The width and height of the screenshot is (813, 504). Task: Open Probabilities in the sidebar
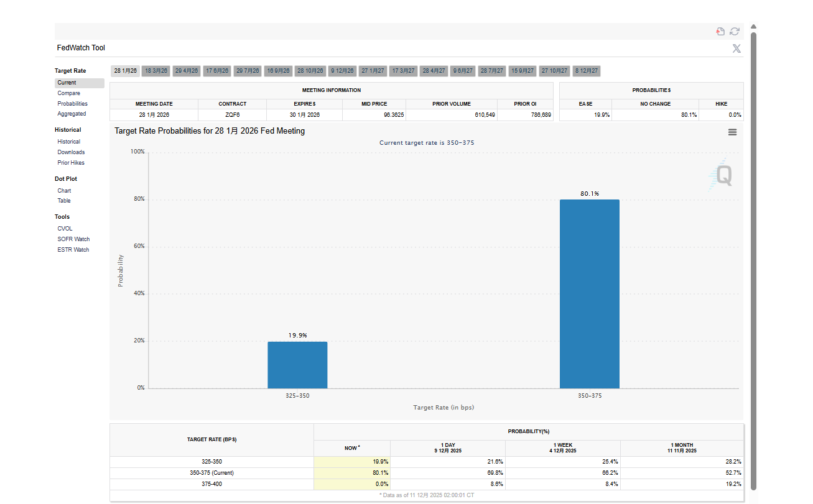[72, 104]
